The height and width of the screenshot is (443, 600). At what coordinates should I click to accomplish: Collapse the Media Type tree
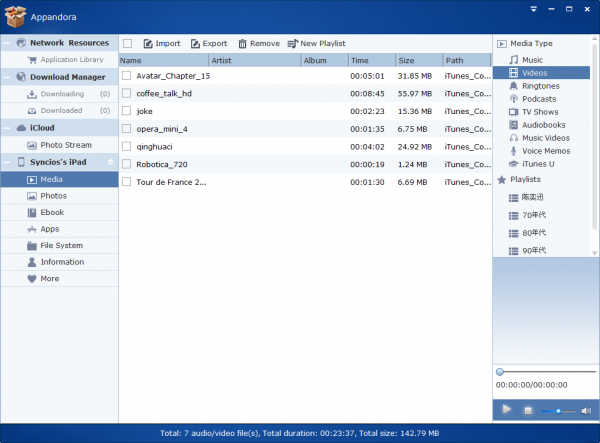tap(501, 44)
